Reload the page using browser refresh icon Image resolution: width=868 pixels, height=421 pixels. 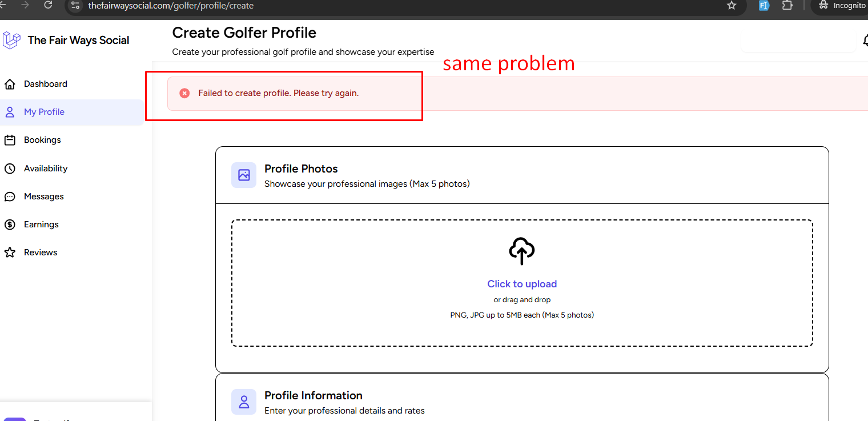tap(48, 5)
